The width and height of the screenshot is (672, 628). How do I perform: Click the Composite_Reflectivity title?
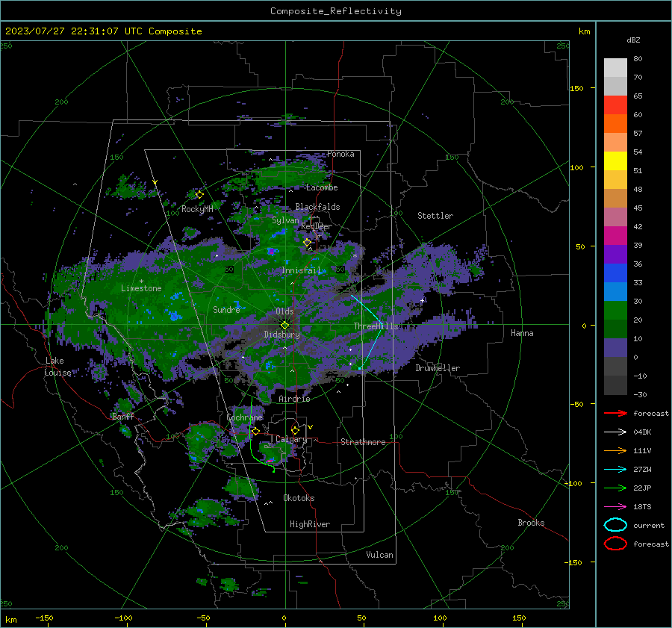pos(336,11)
